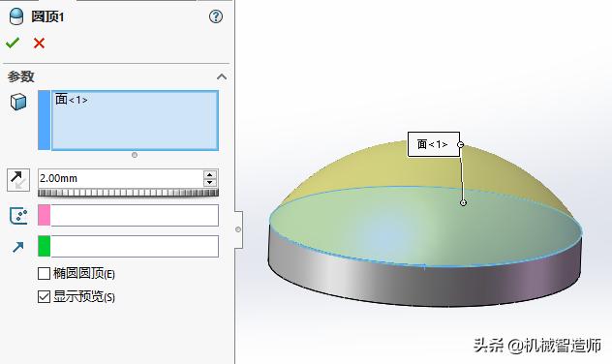
Task: Uncheck 显示预览(S) checkbox
Action: 44,297
